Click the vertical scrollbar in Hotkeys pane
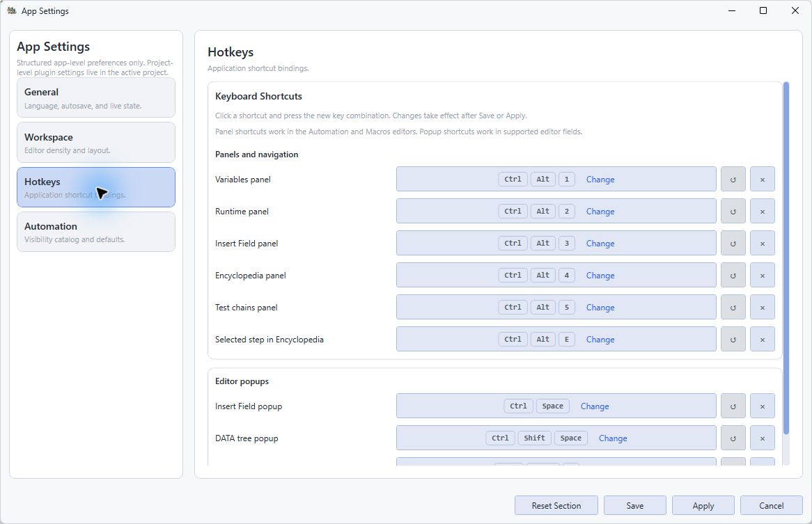 click(x=786, y=257)
